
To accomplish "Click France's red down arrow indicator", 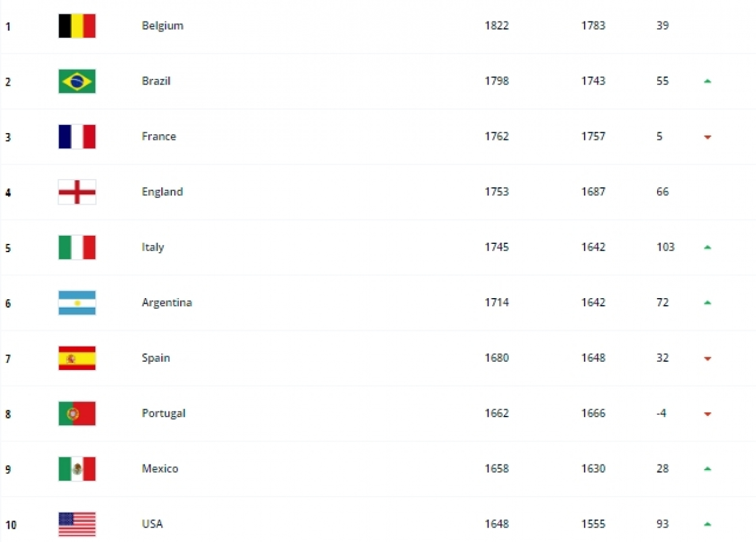I will click(x=707, y=137).
